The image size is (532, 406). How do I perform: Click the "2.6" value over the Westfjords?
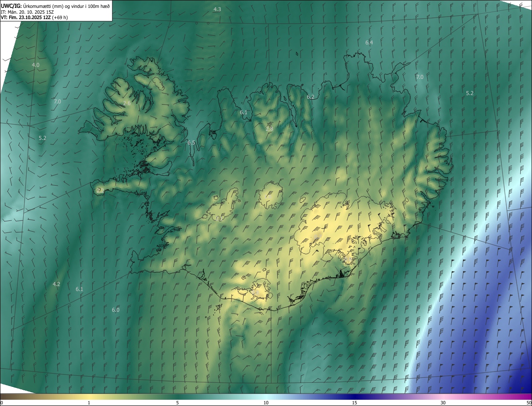tap(127, 103)
